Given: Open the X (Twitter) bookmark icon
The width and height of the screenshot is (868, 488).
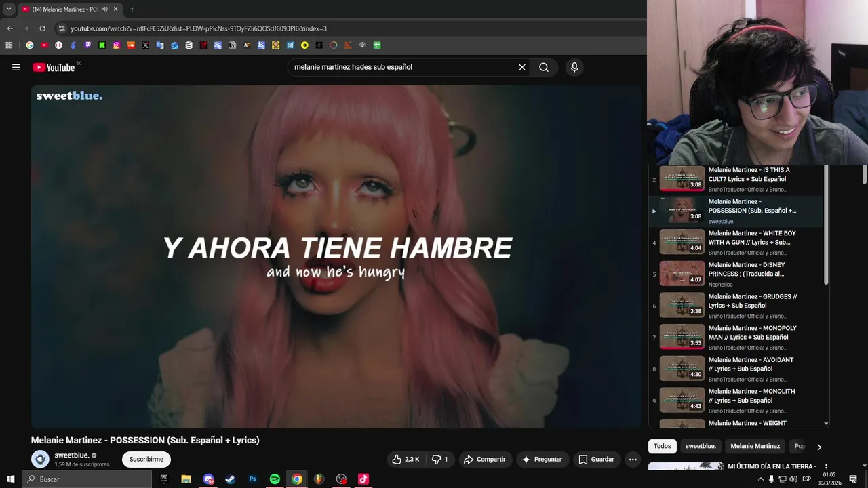Looking at the screenshot, I should coord(145,45).
